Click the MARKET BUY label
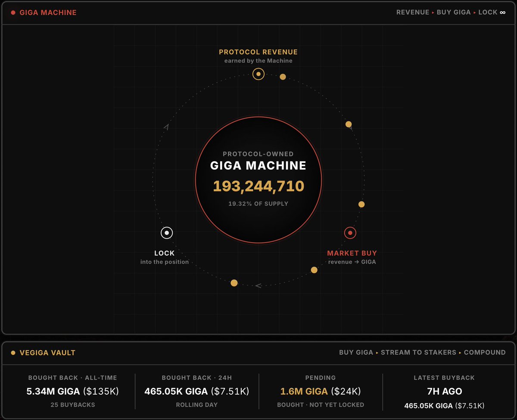Image resolution: width=517 pixels, height=420 pixels. tap(352, 253)
